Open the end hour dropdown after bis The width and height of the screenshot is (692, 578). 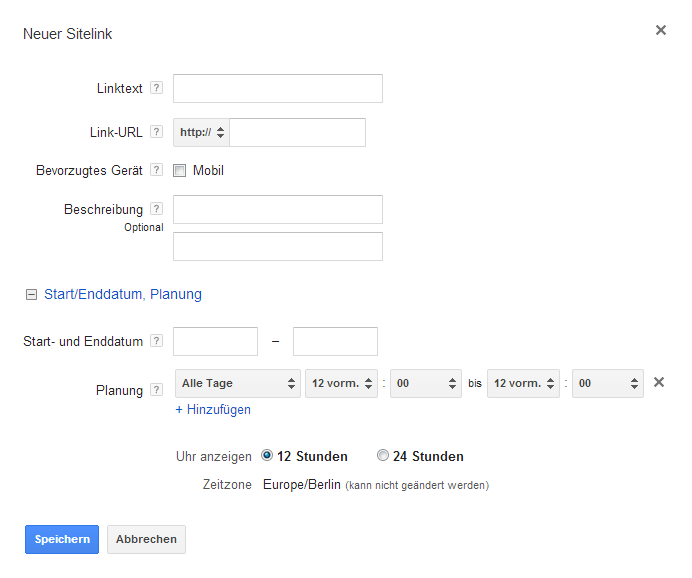523,383
